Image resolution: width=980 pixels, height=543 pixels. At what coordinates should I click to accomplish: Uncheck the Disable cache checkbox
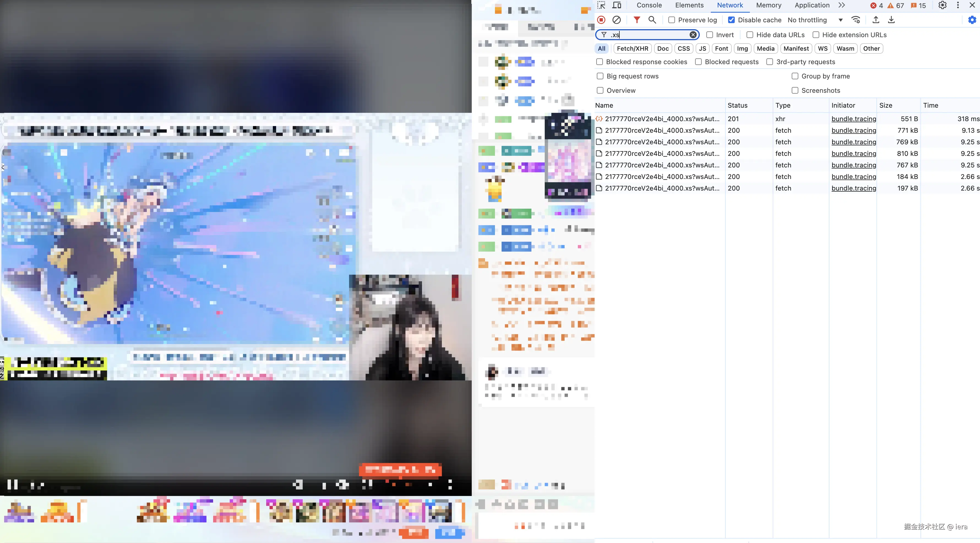point(731,20)
